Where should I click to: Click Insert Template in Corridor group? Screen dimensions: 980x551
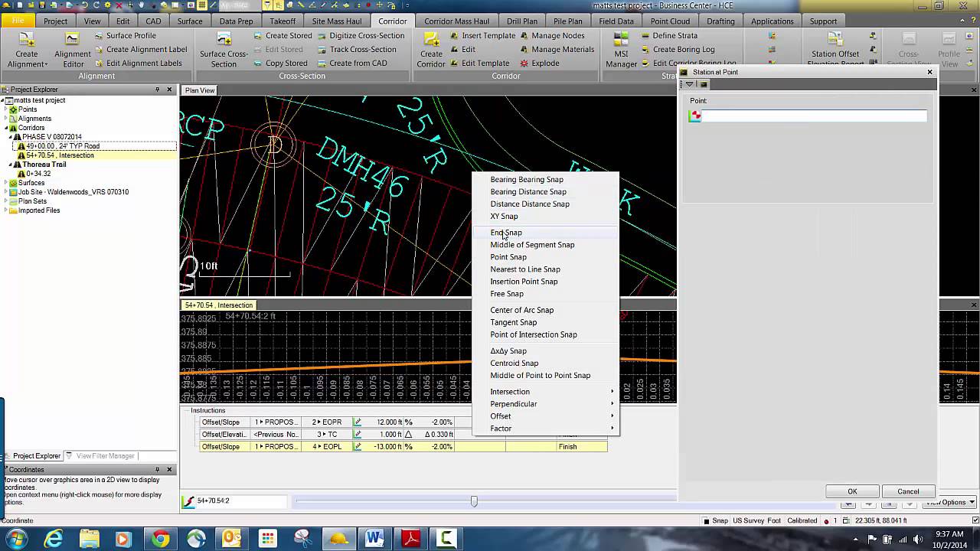coord(482,36)
